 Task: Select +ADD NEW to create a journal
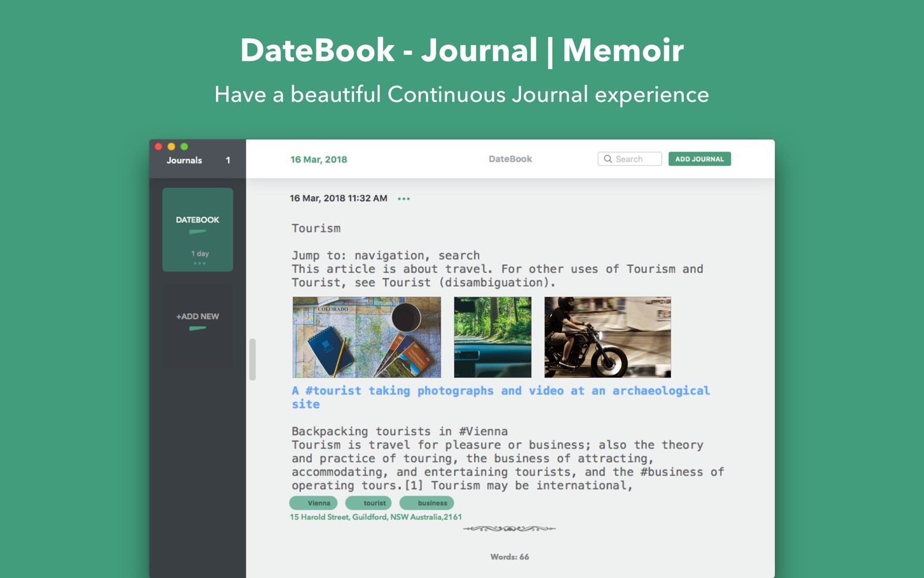click(198, 316)
